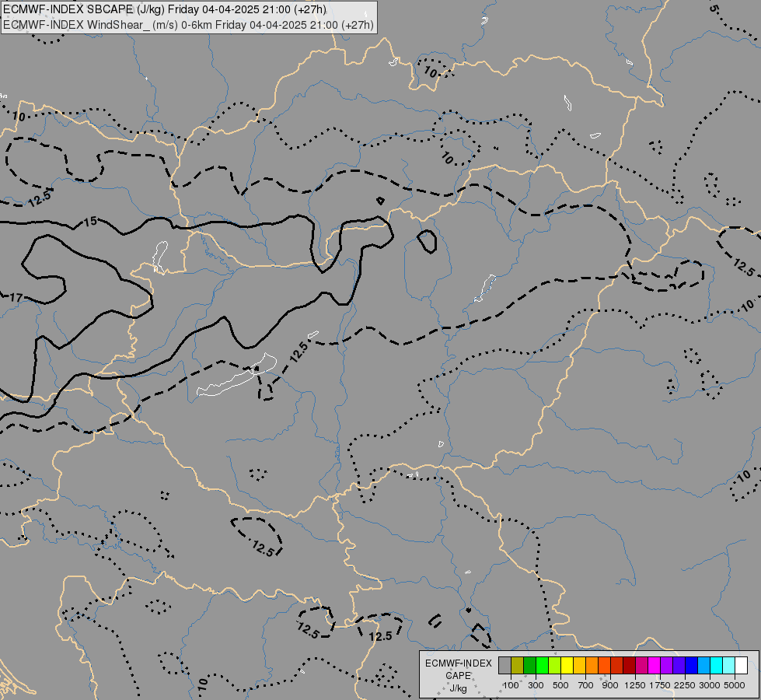
Task: Select the red-orange swatch before 900
Action: 604,666
